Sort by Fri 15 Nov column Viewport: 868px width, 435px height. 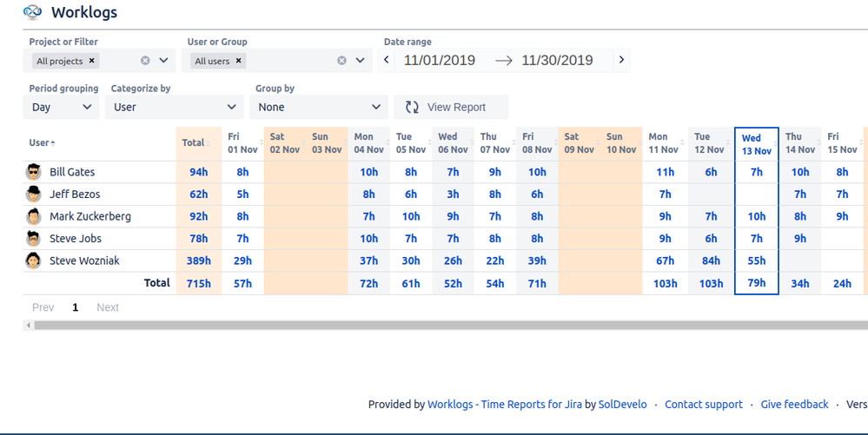tap(843, 142)
